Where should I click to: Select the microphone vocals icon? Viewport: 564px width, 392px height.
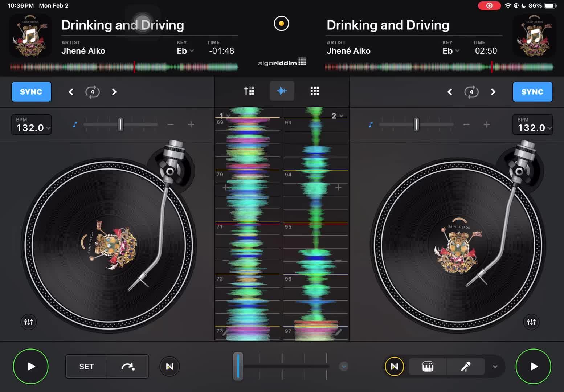(466, 367)
